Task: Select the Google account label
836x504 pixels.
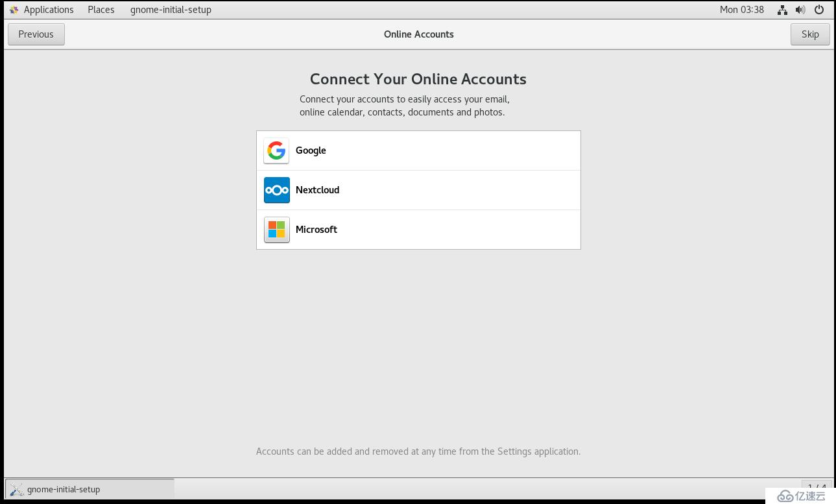Action: pos(311,150)
